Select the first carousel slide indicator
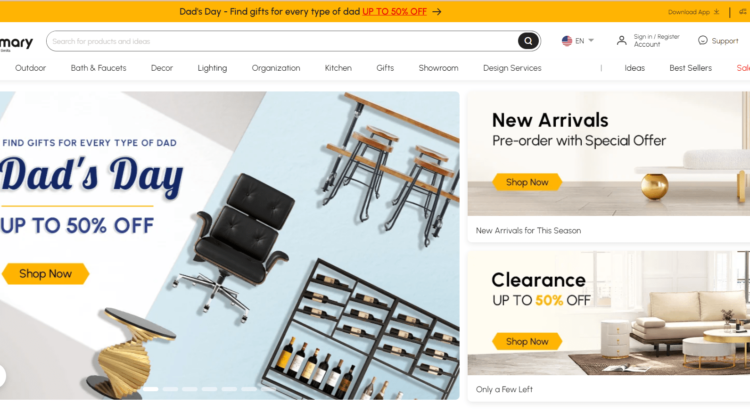Viewport: 750px width, 420px height. 151,389
